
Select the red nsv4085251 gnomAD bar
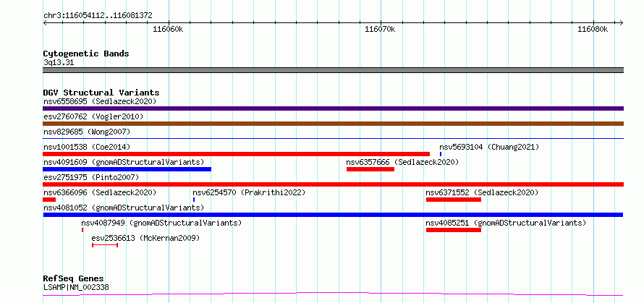(x=454, y=230)
